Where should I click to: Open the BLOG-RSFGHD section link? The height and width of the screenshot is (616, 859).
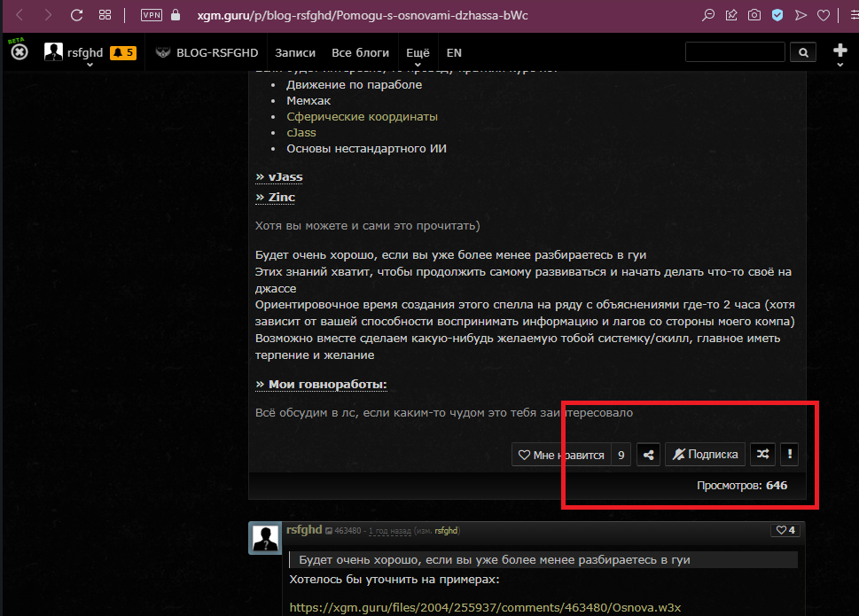pos(207,52)
